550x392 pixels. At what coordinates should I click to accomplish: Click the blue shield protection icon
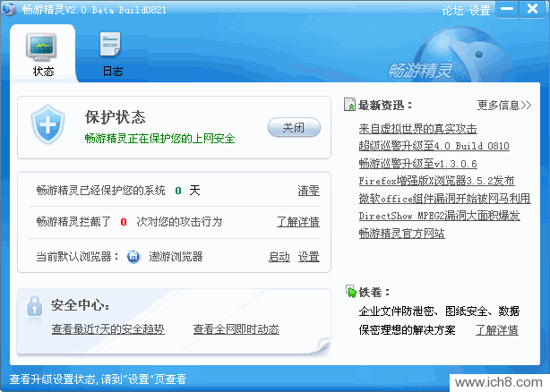47,124
